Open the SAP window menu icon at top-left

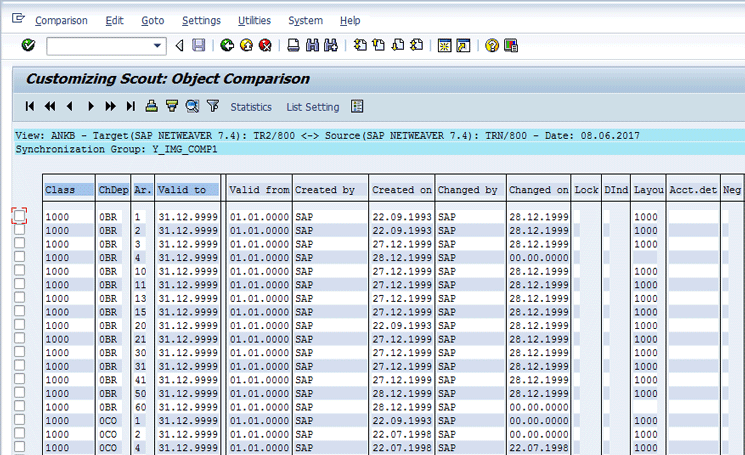coord(17,19)
